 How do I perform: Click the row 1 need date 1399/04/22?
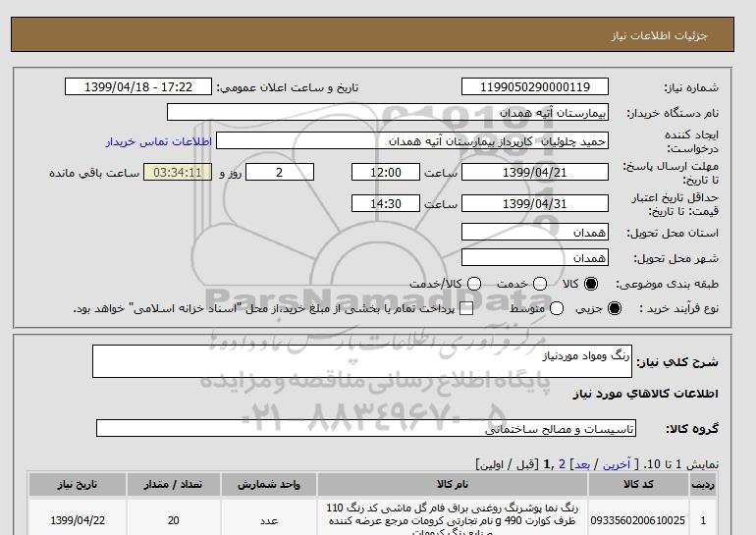(78, 520)
